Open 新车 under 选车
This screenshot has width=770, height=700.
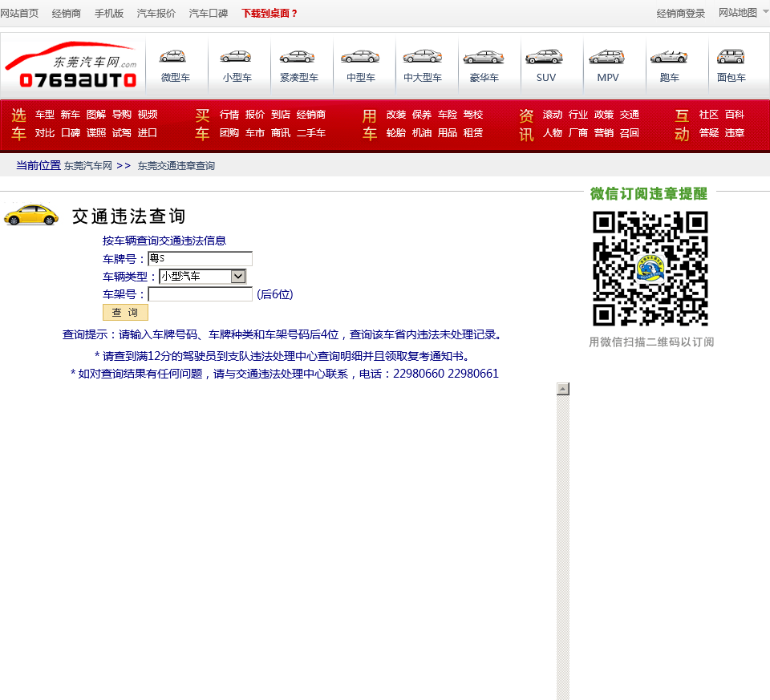click(x=71, y=115)
